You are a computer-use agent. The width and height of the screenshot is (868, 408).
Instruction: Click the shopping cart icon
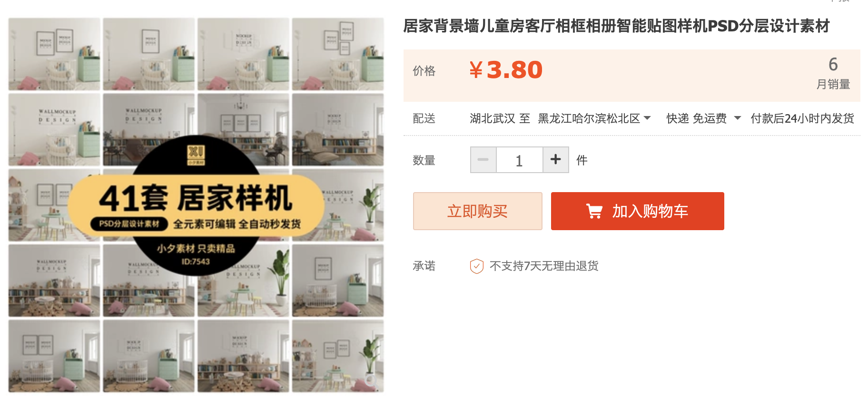click(x=594, y=211)
